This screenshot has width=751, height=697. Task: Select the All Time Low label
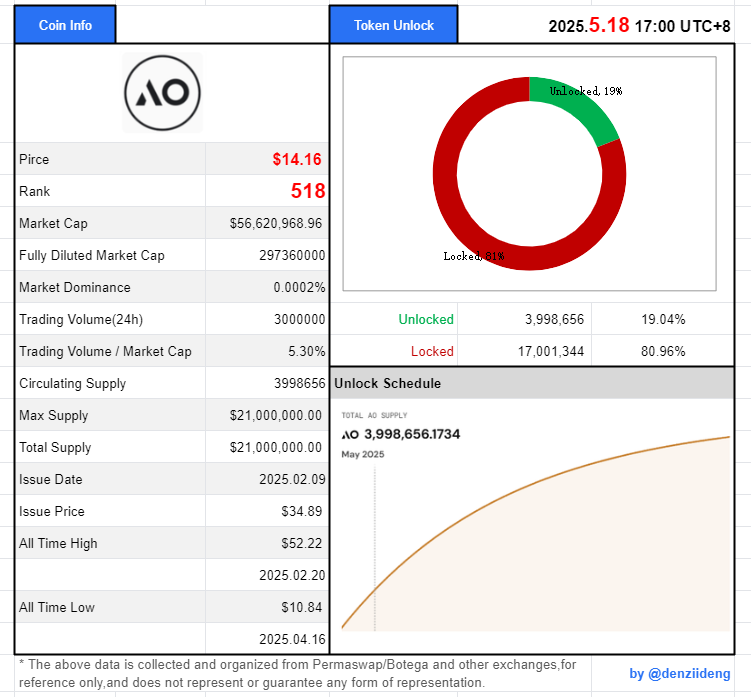tap(57, 607)
